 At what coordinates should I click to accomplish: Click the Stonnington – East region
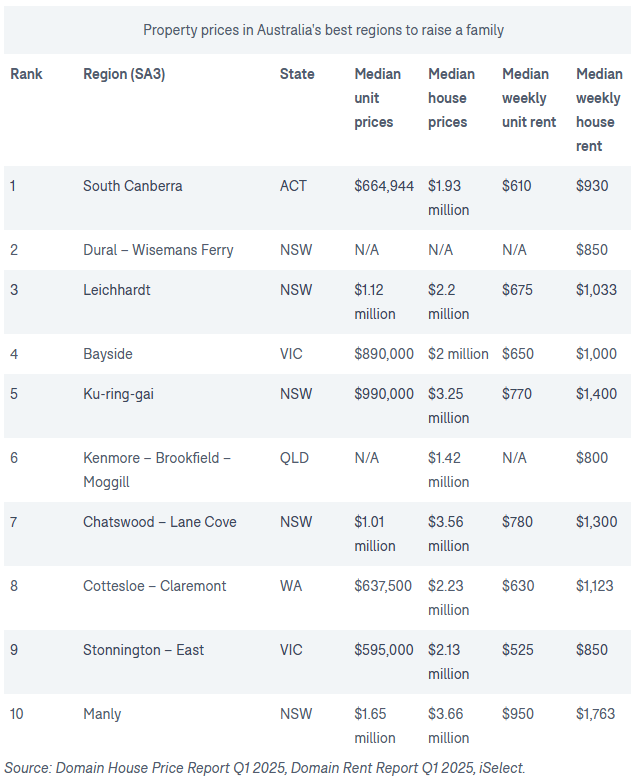point(143,650)
